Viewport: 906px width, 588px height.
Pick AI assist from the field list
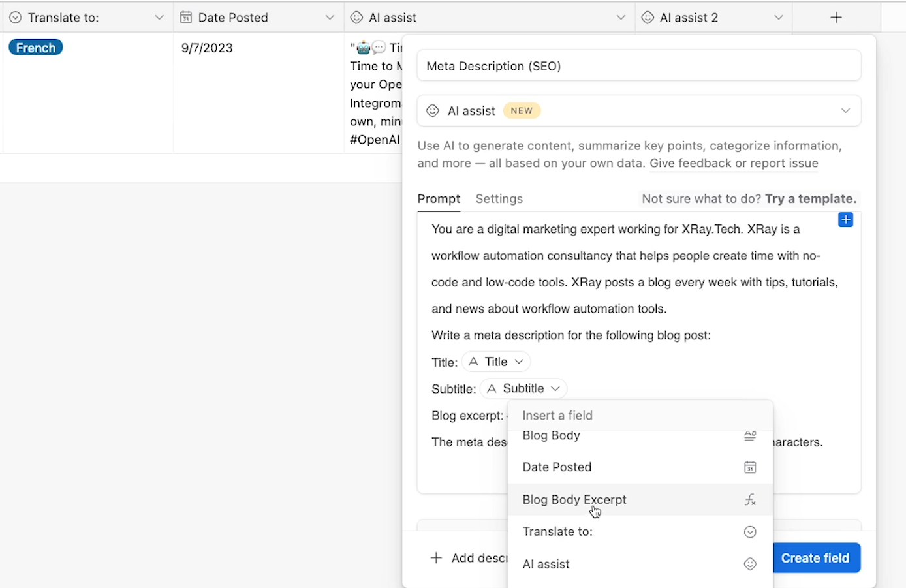(x=640, y=565)
